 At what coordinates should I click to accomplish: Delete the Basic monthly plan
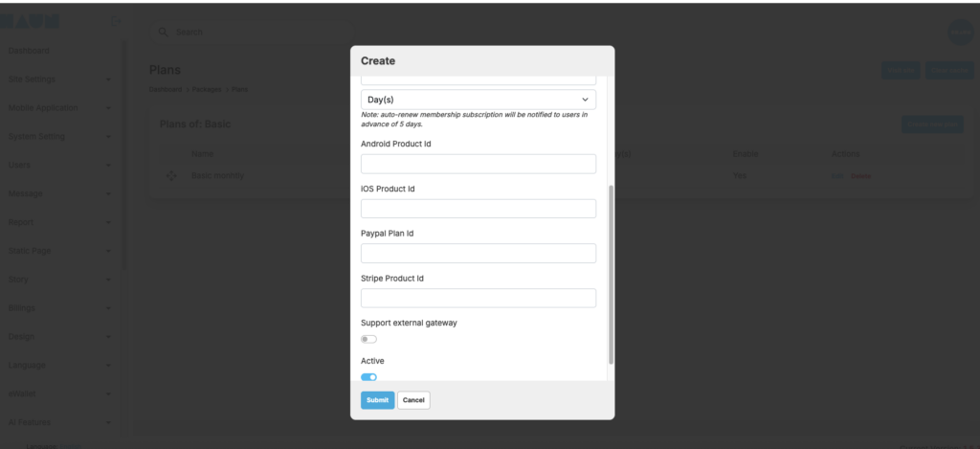click(861, 177)
